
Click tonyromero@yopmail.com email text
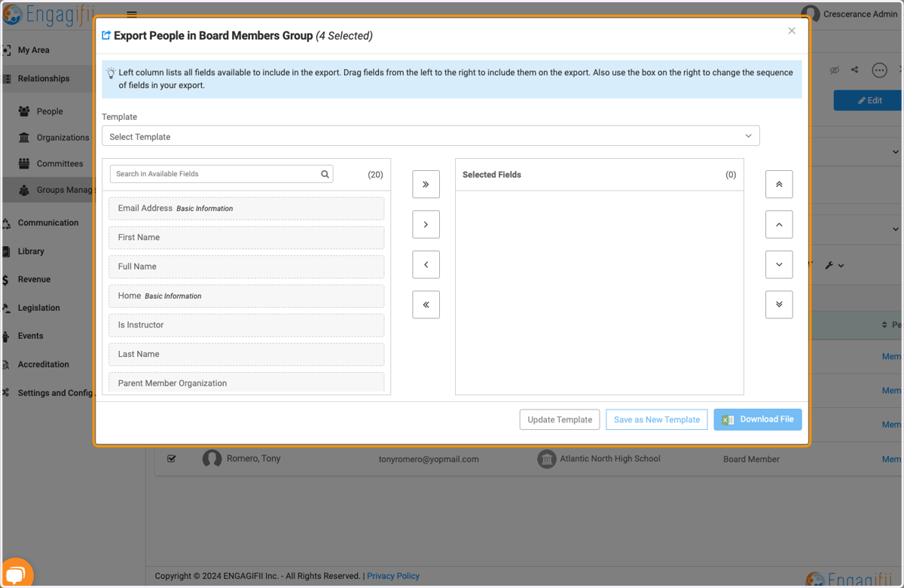point(429,459)
